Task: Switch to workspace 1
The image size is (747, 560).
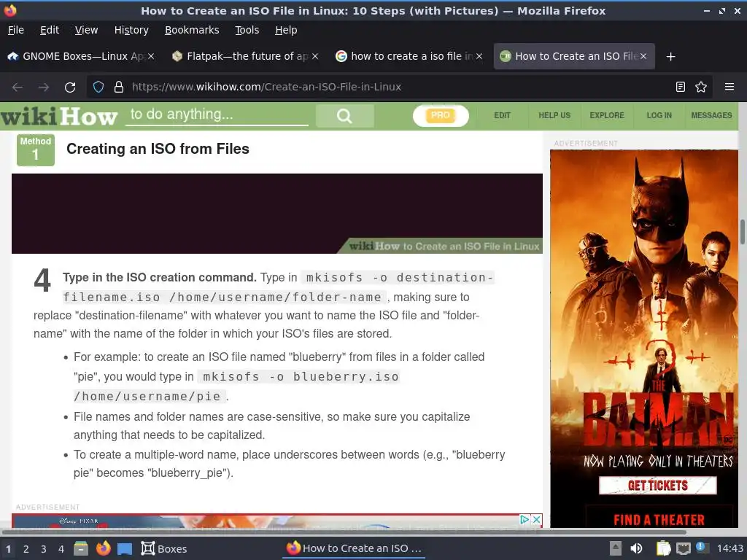Action: pyautogui.click(x=8, y=549)
